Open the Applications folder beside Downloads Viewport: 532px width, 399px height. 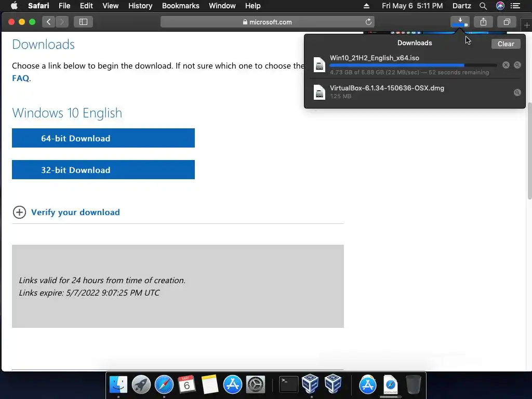pos(368,384)
